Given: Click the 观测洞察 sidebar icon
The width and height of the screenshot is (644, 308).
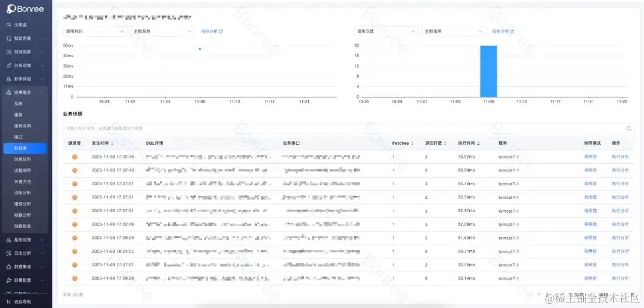Looking at the screenshot, I should pos(8,52).
